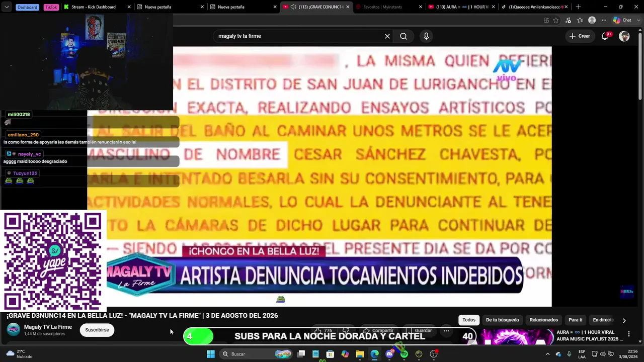
Task: Select the Relacionados filter chip
Action: [544, 320]
